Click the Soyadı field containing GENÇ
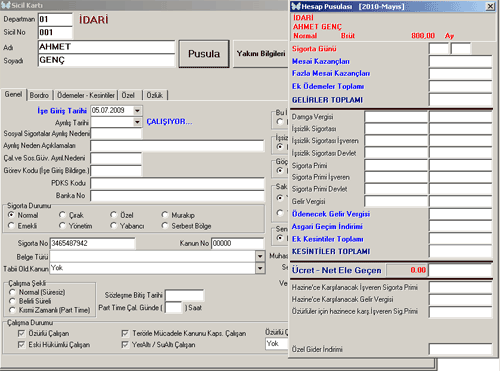The width and height of the screenshot is (500, 371). click(107, 60)
